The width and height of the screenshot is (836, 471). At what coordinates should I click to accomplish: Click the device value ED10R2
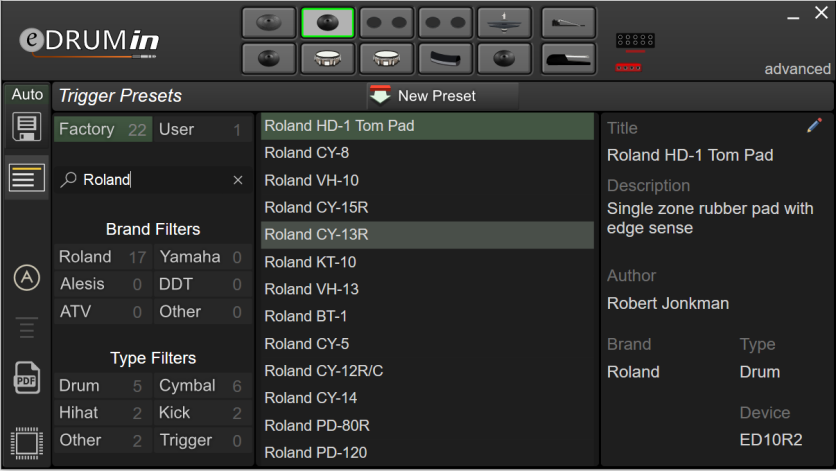(770, 440)
